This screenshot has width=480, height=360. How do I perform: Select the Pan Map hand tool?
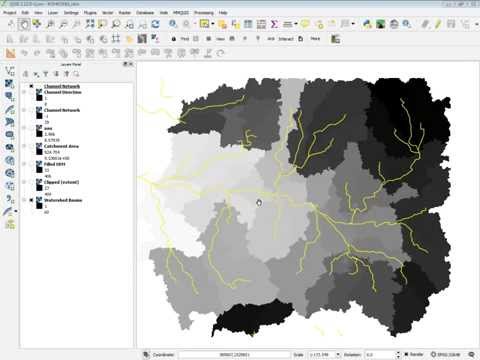pyautogui.click(x=24, y=24)
